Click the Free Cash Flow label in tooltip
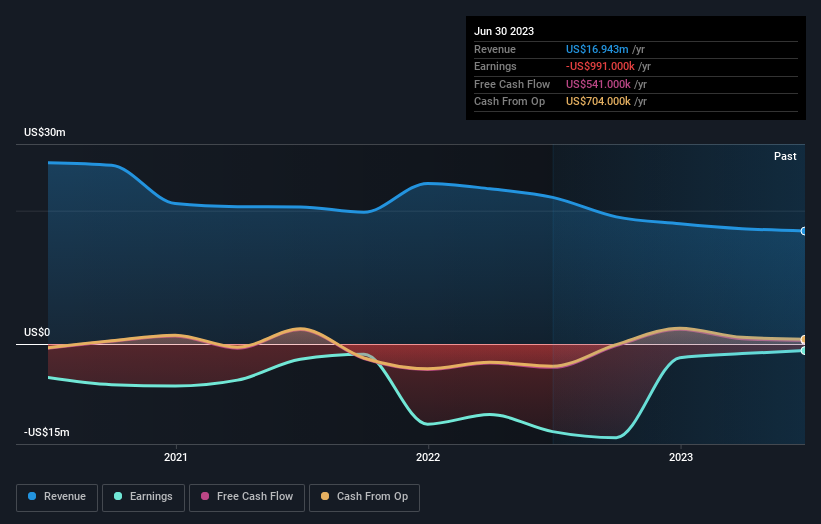821x524 pixels. point(512,84)
